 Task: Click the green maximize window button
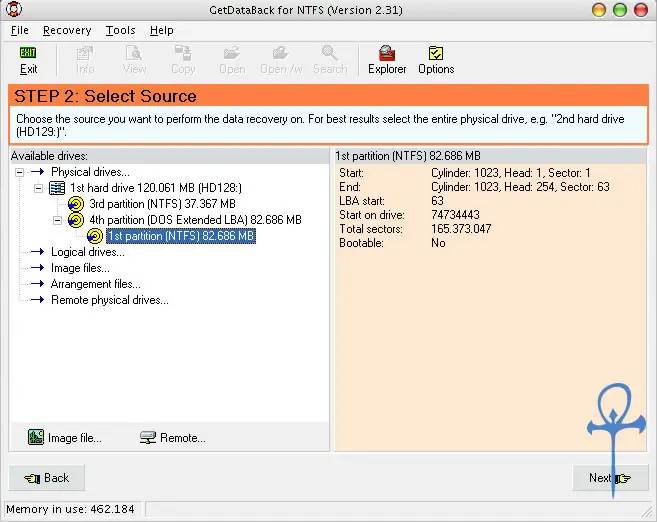(x=620, y=10)
